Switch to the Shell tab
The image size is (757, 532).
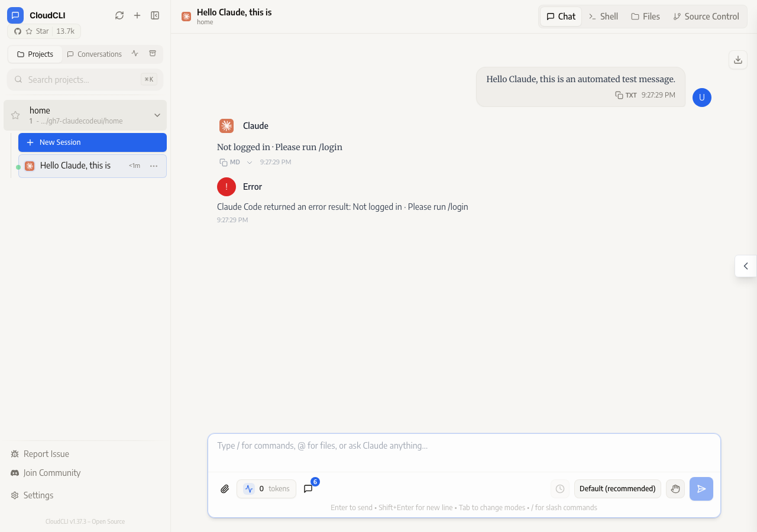(x=603, y=17)
